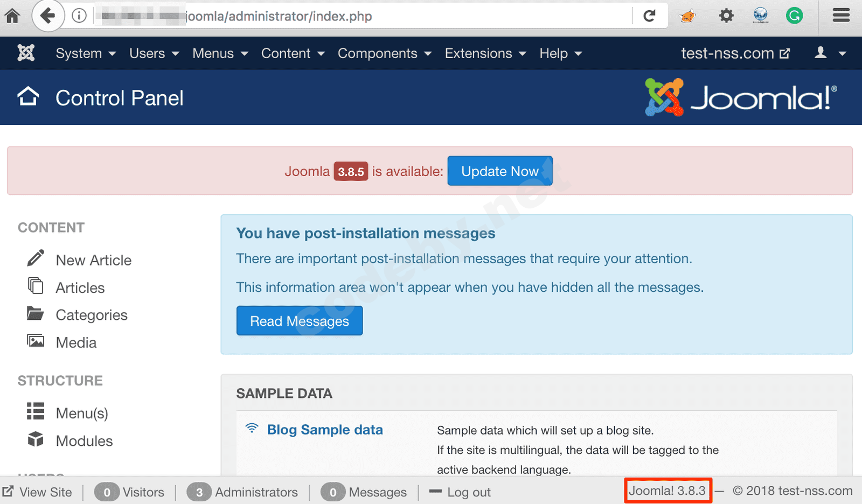Open the browser hamburger menu
The image size is (862, 504).
coord(841,15)
